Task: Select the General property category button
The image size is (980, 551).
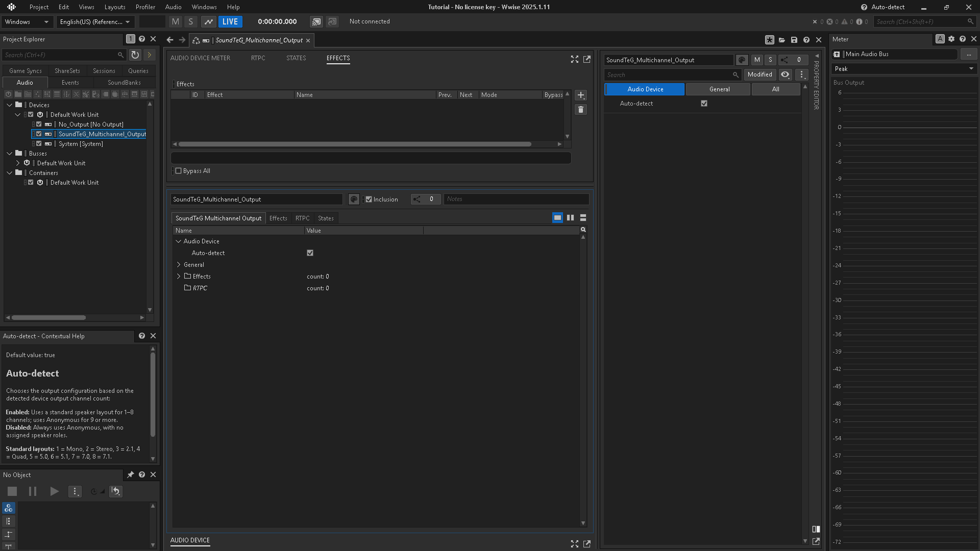Action: point(719,89)
